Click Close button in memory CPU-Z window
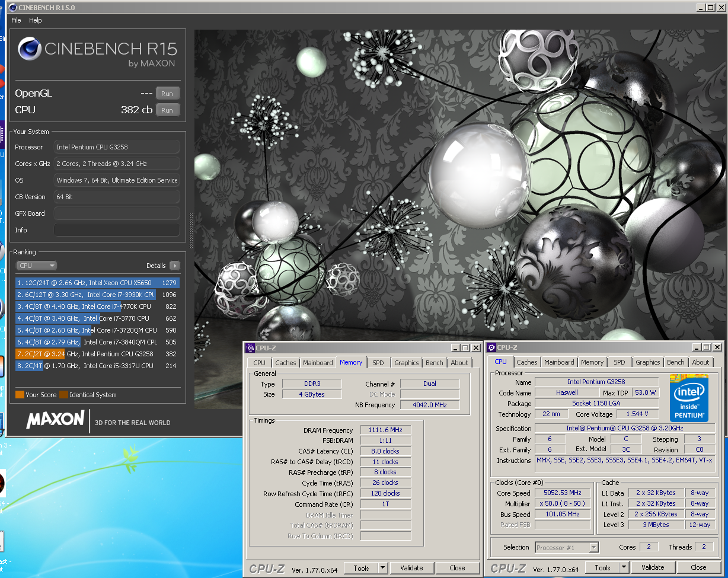The width and height of the screenshot is (728, 578). tap(457, 568)
